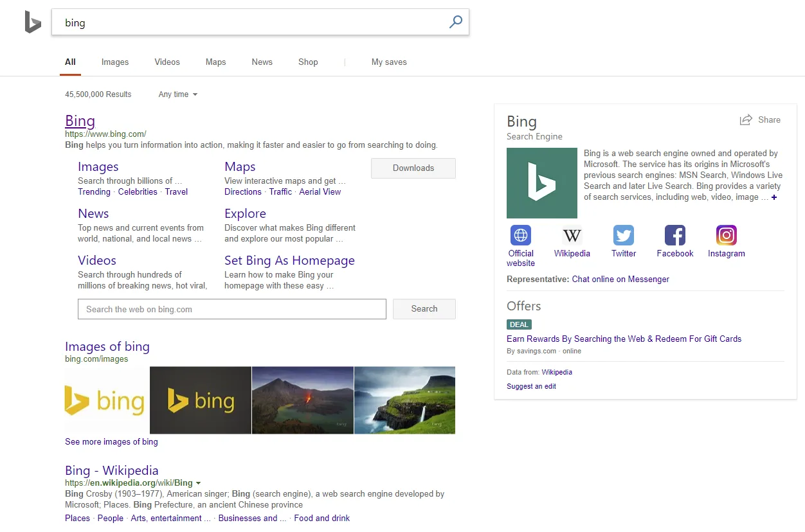Click the Trending link under Images

95,192
